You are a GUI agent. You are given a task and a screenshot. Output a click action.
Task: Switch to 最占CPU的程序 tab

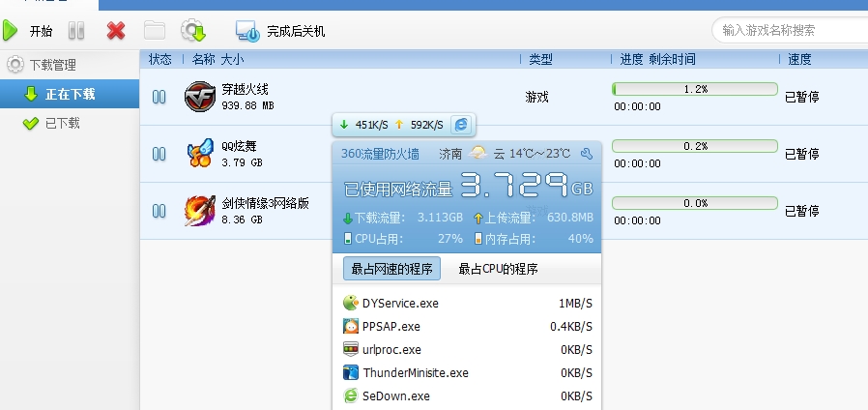pos(498,269)
